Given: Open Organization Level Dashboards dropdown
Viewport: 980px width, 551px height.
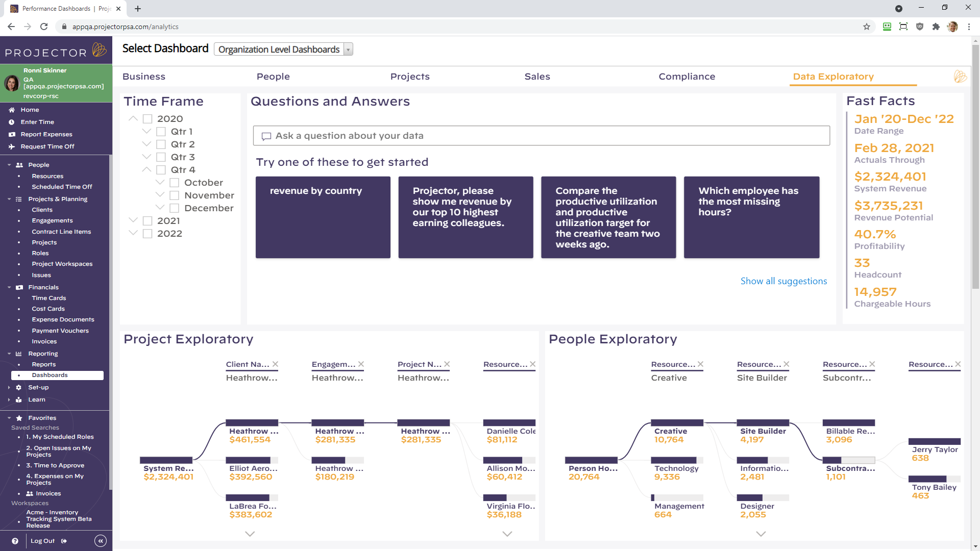Looking at the screenshot, I should pyautogui.click(x=283, y=49).
